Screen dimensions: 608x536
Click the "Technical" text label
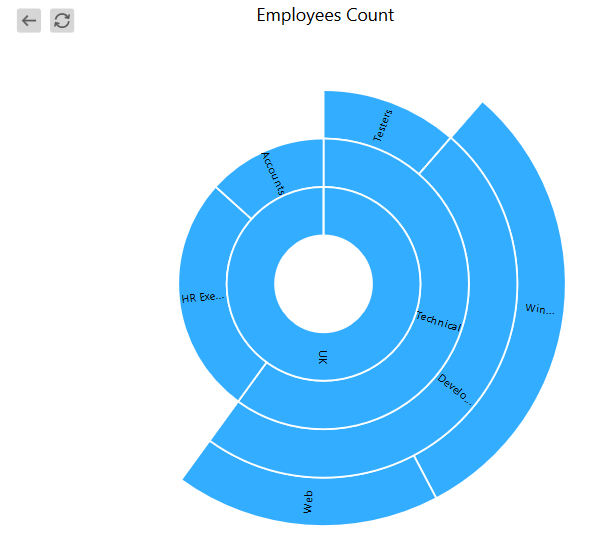438,320
